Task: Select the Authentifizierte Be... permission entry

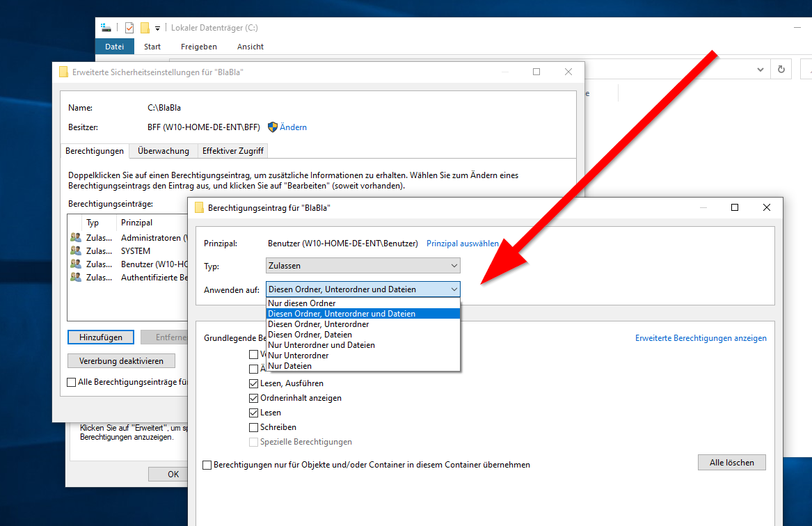Action: coord(128,278)
